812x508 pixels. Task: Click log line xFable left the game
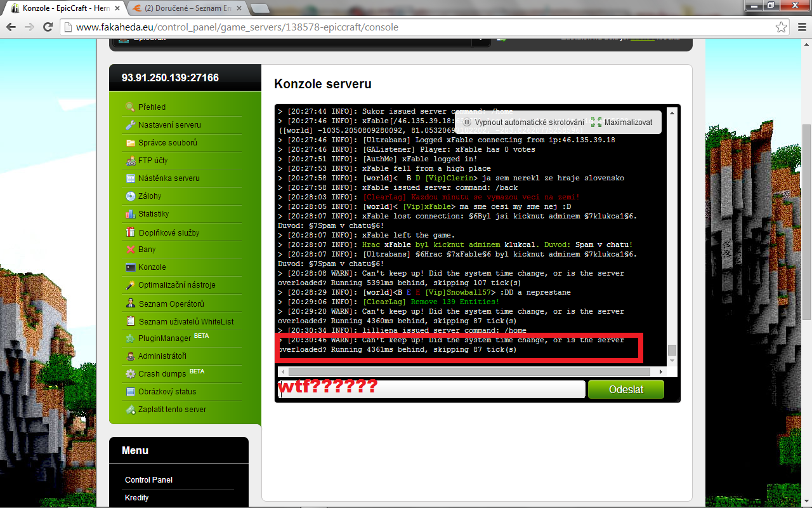tap(367, 235)
